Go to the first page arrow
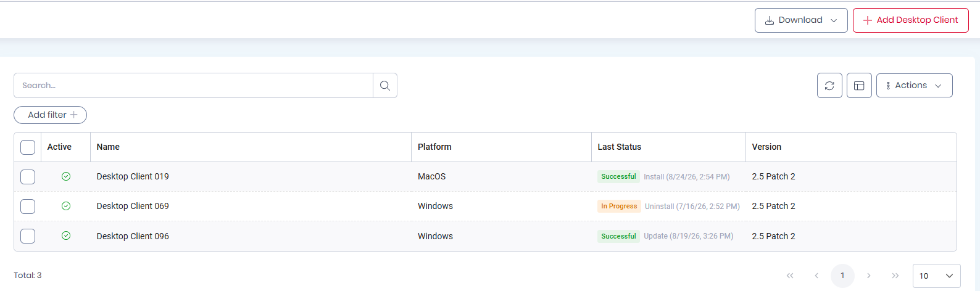980x291 pixels. coord(790,276)
